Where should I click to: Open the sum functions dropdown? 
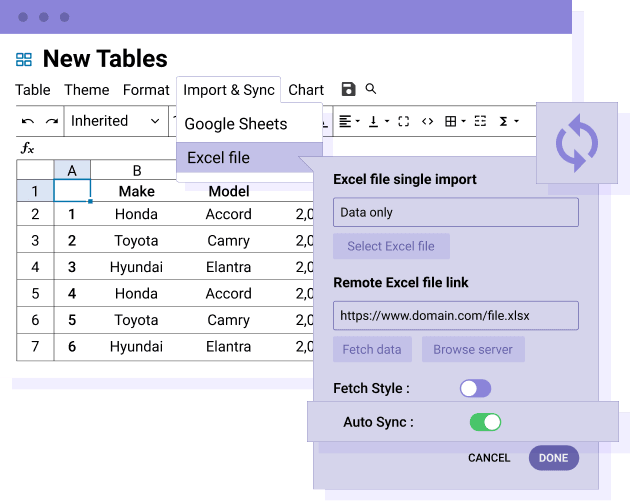(508, 121)
